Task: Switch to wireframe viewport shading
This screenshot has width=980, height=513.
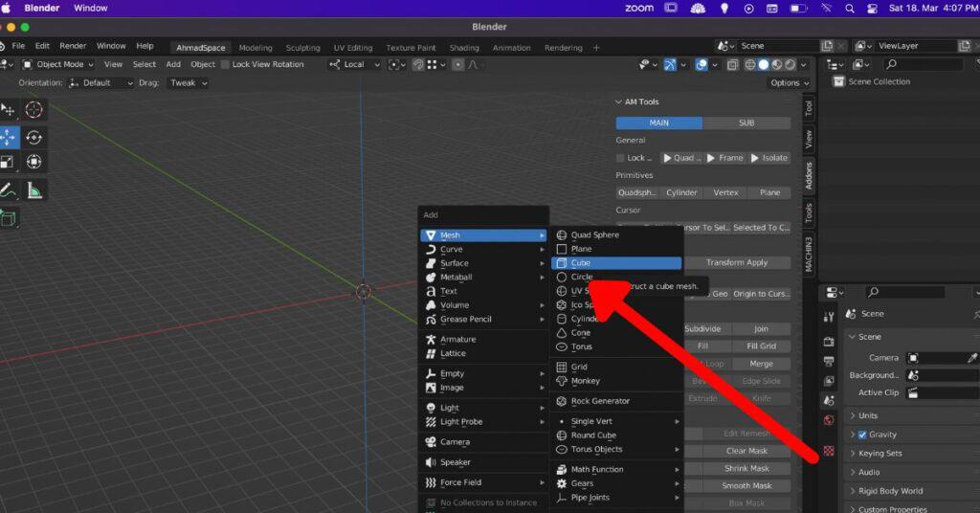Action: click(750, 64)
